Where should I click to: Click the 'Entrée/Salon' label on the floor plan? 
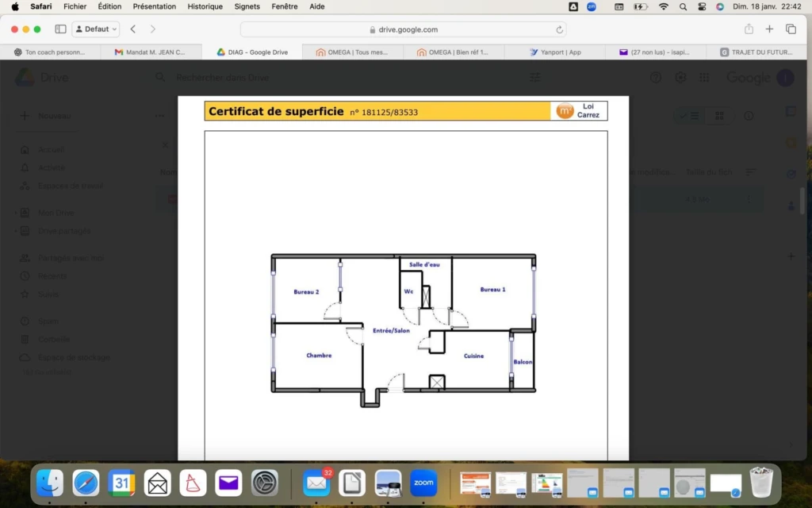pyautogui.click(x=391, y=331)
